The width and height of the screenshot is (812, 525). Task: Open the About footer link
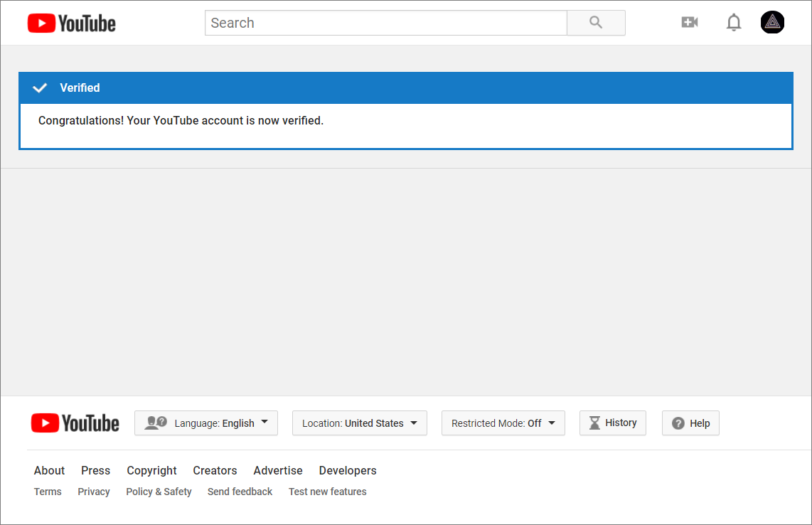pyautogui.click(x=49, y=470)
